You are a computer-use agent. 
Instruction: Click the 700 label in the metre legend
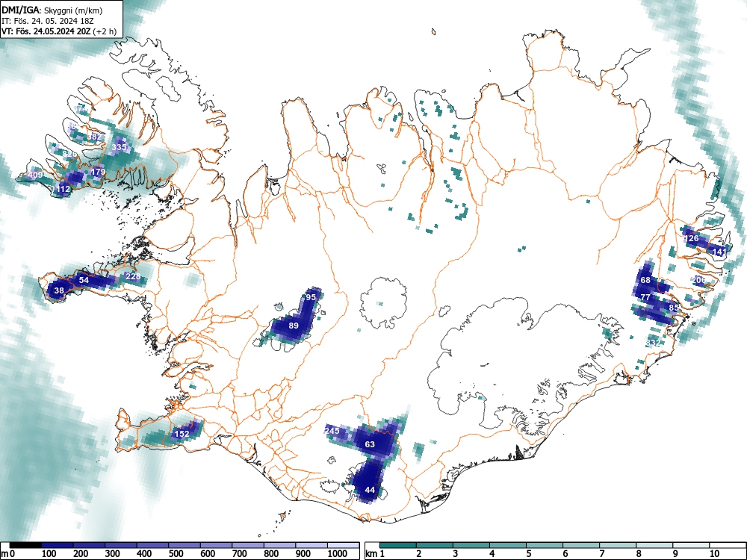(x=240, y=554)
